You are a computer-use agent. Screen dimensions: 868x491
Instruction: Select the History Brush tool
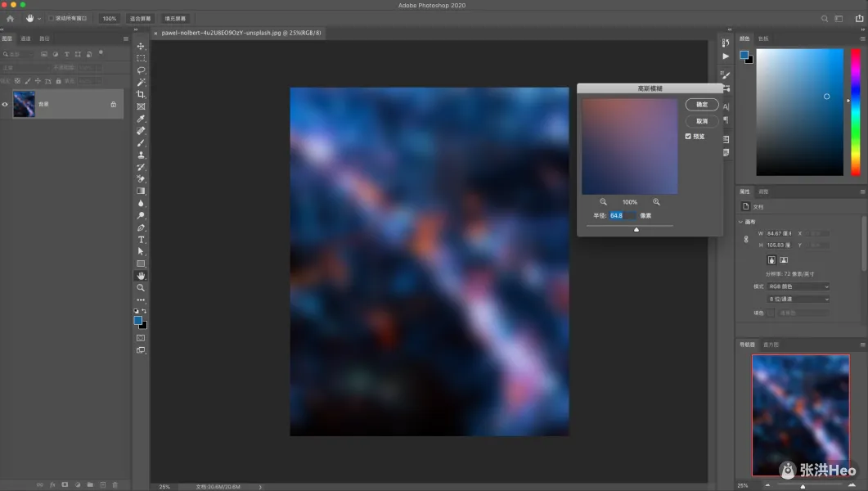[141, 167]
